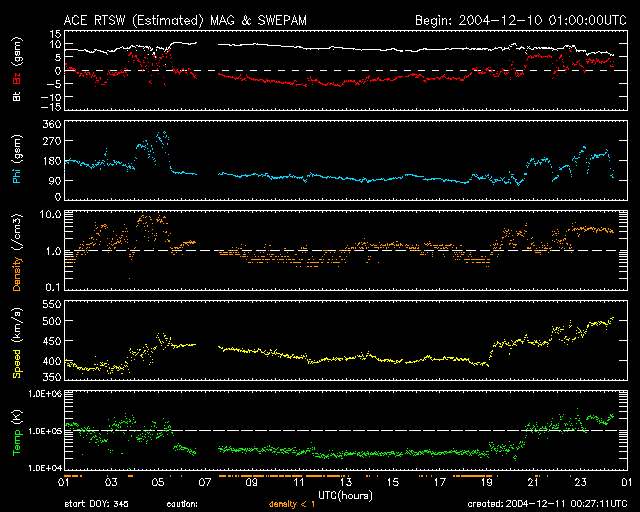Click the '09' hour label on time axis
640x512 pixels.
pos(252,482)
